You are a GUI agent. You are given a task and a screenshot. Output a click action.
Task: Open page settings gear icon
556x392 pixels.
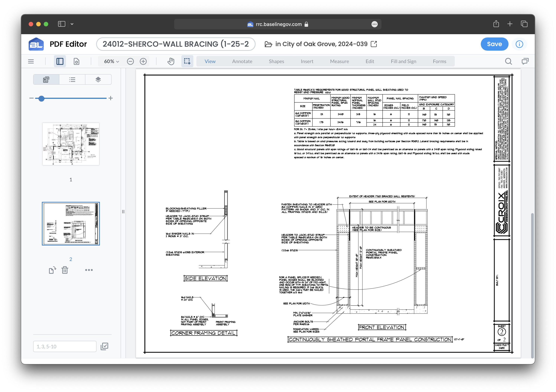click(77, 61)
